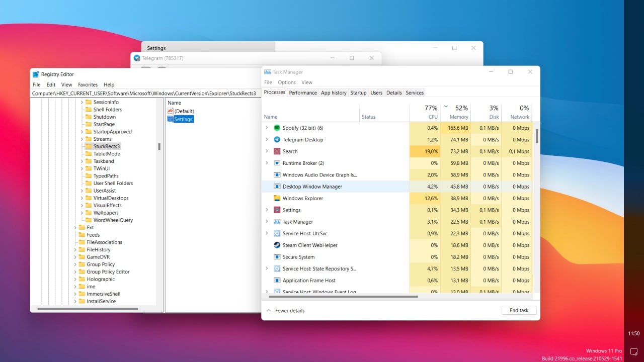The height and width of the screenshot is (362, 644).
Task: Click the Secure System process icon
Action: coord(277,257)
